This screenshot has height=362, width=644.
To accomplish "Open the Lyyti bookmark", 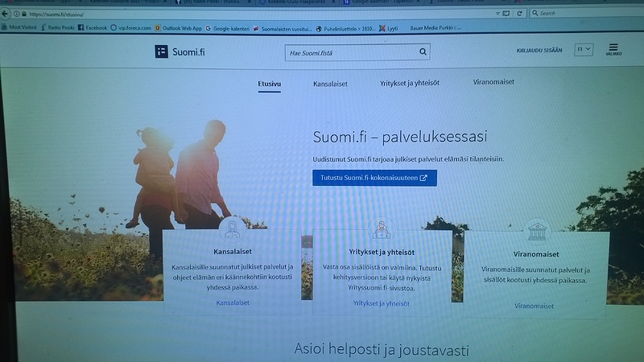I will coord(389,28).
